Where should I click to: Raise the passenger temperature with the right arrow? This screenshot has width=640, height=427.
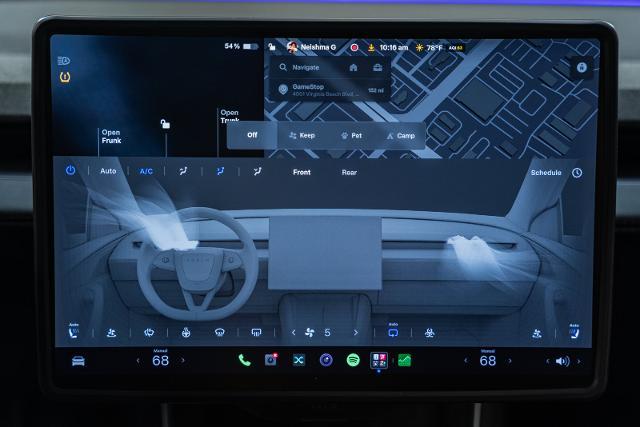[510, 361]
